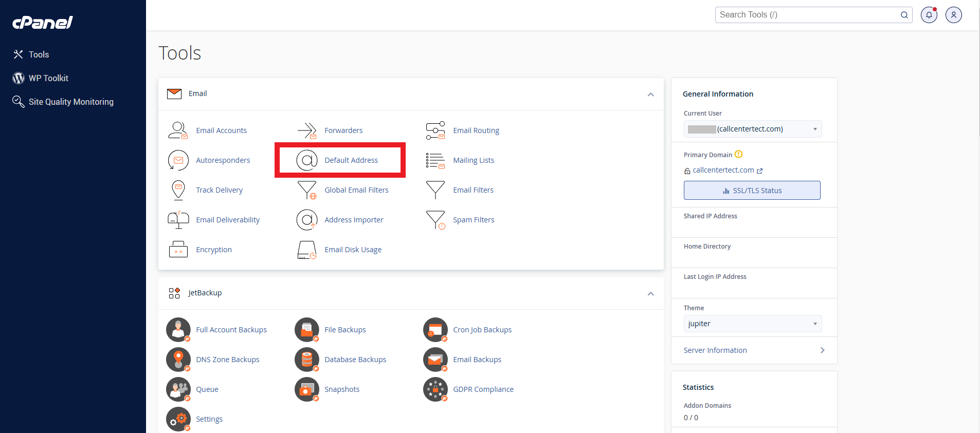Image resolution: width=980 pixels, height=433 pixels.
Task: Click the user account icon
Action: pos(953,15)
